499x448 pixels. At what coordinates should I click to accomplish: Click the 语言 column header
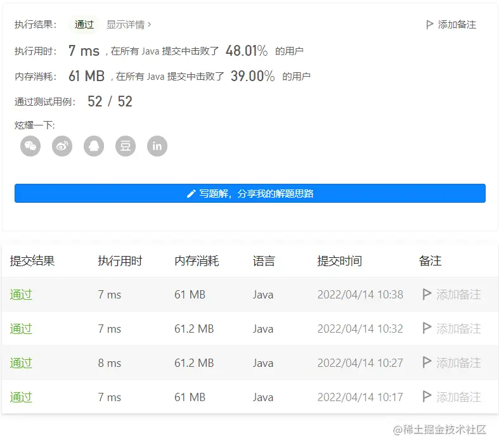(x=264, y=260)
